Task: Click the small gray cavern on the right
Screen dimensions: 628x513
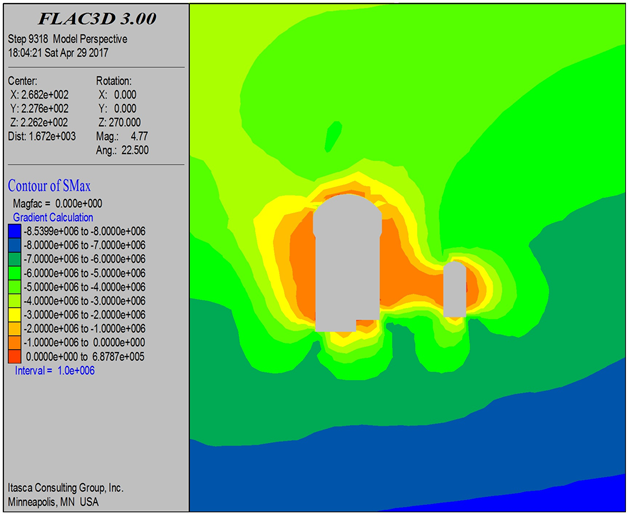Action: pos(455,290)
